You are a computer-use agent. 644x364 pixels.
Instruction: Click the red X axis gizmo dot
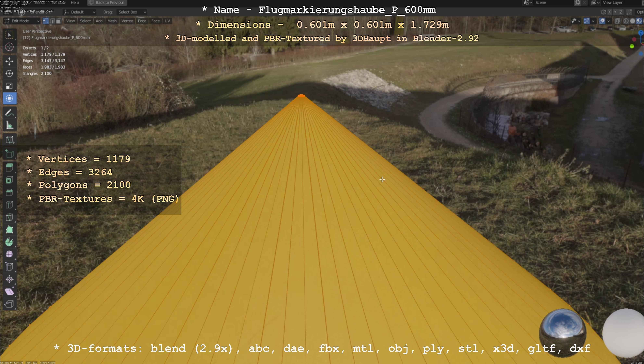pyautogui.click(x=634, y=40)
